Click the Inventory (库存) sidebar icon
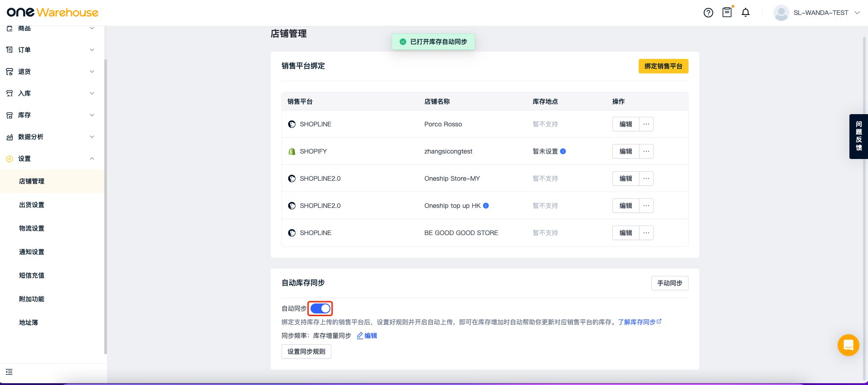868x385 pixels. (10, 115)
